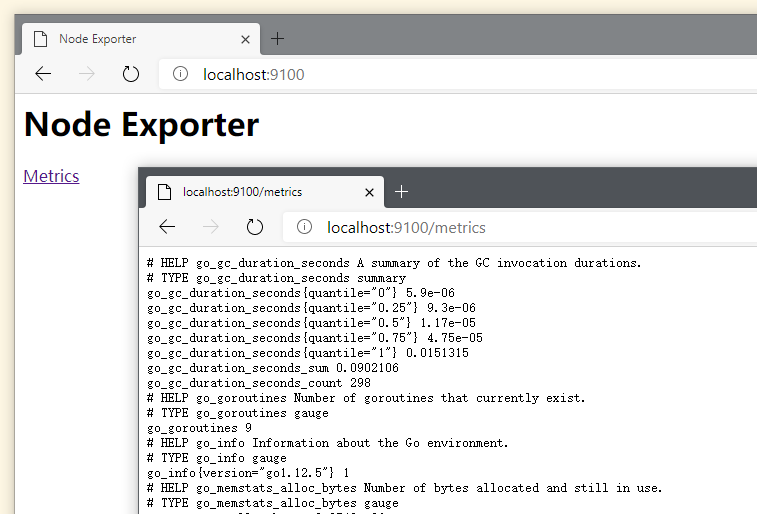Viewport: 757px width, 514px height.
Task: Click the Node Exporter page heading
Action: click(x=141, y=125)
